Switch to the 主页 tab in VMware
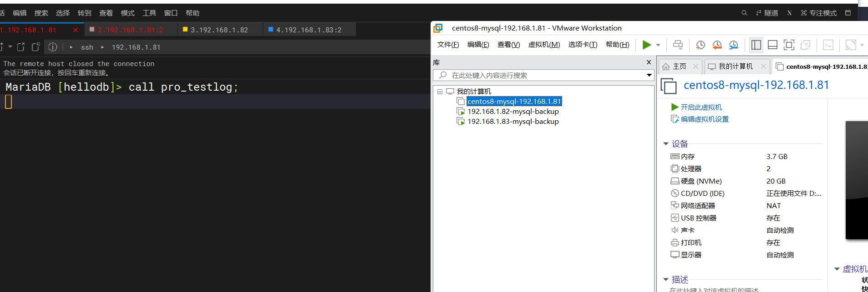Image resolution: width=868 pixels, height=292 pixels. point(680,67)
